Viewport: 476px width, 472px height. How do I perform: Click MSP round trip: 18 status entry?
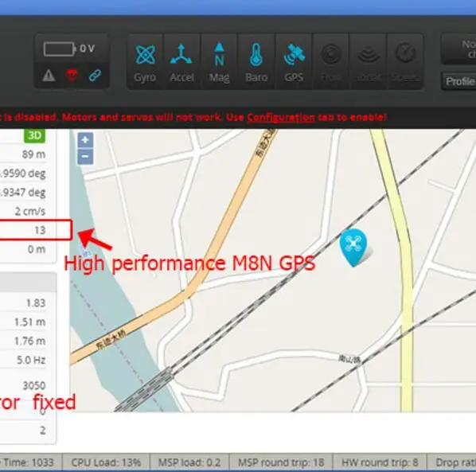pos(281,462)
